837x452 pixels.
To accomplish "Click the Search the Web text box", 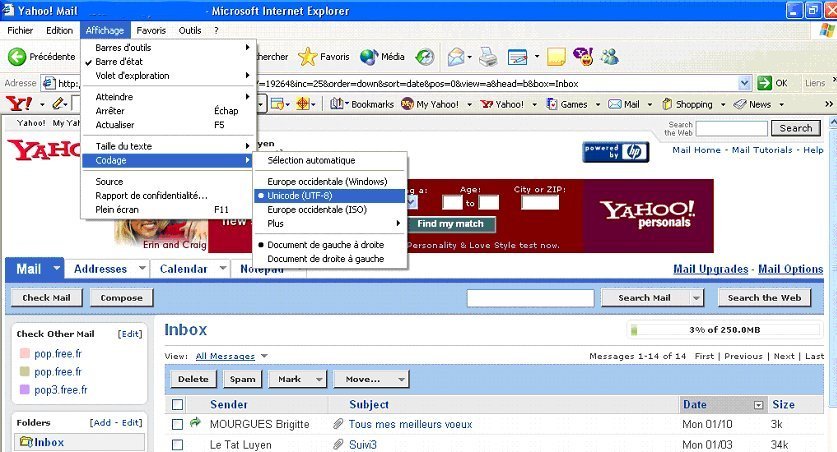I will click(731, 128).
